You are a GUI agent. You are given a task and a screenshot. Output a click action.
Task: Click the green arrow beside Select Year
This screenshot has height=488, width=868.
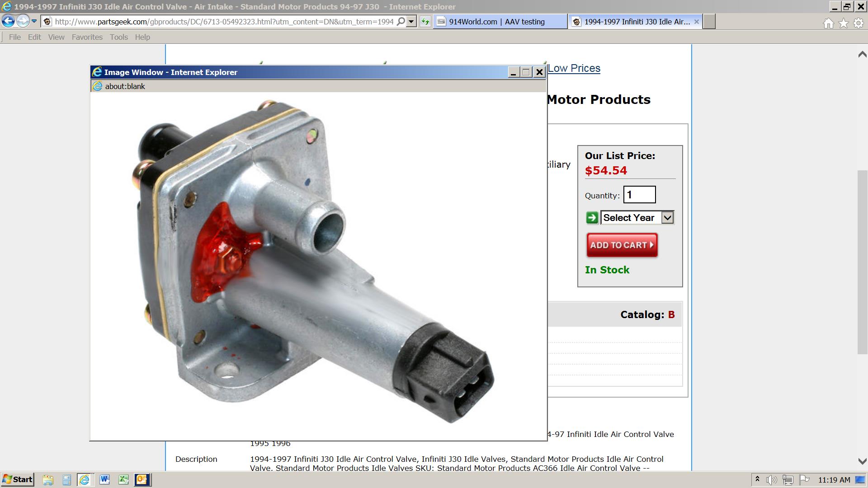point(592,218)
